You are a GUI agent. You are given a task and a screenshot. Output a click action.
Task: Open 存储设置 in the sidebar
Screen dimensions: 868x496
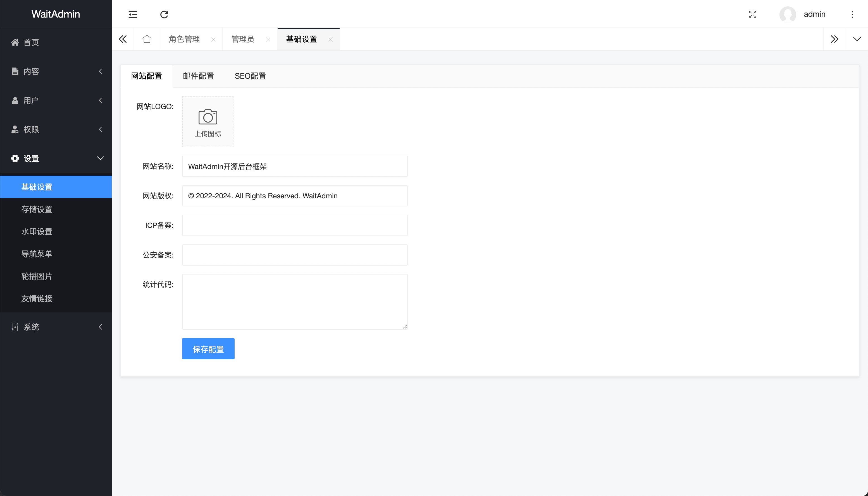pos(37,209)
